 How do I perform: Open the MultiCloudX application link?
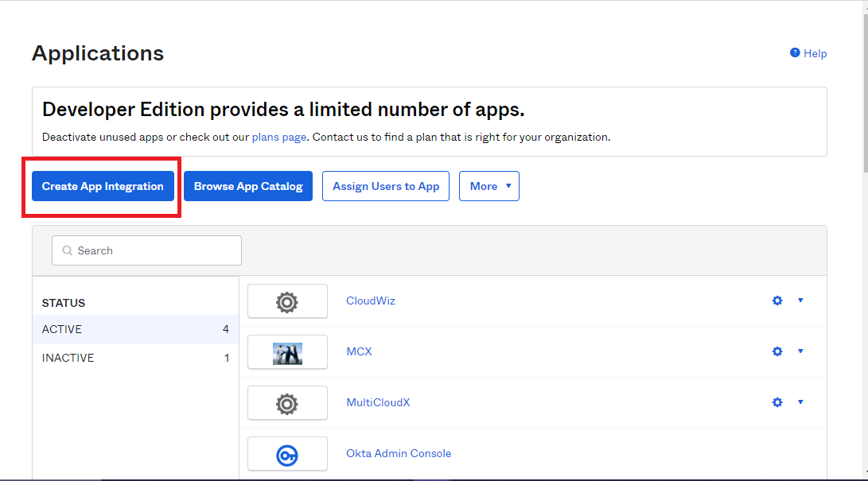click(x=378, y=402)
